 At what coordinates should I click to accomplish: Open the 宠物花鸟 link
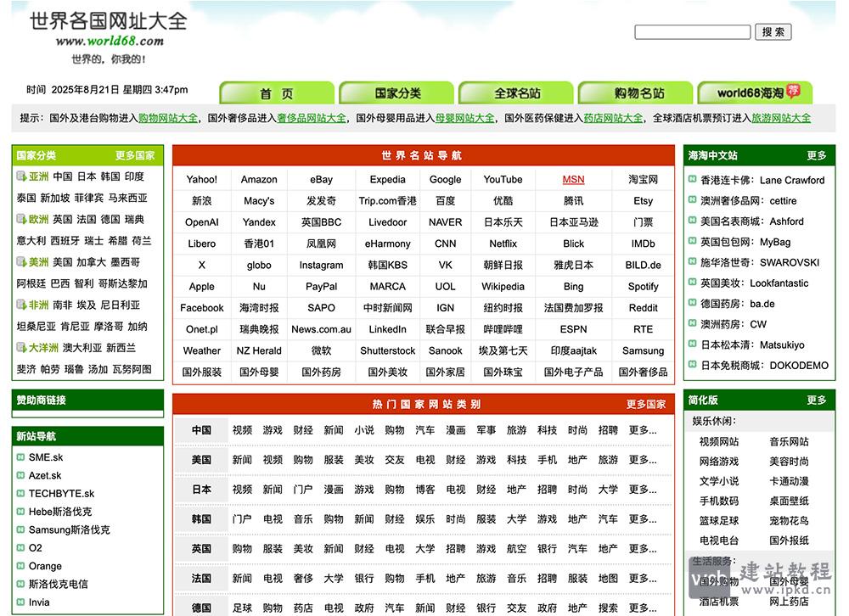pyautogui.click(x=789, y=521)
